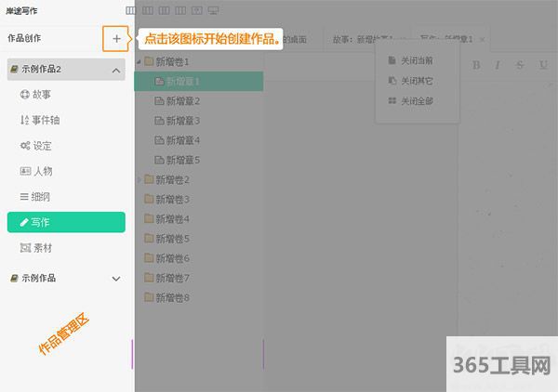Screen dimensions: 558x392
Task: Open 细纲 (Outline) section
Action: (x=42, y=197)
